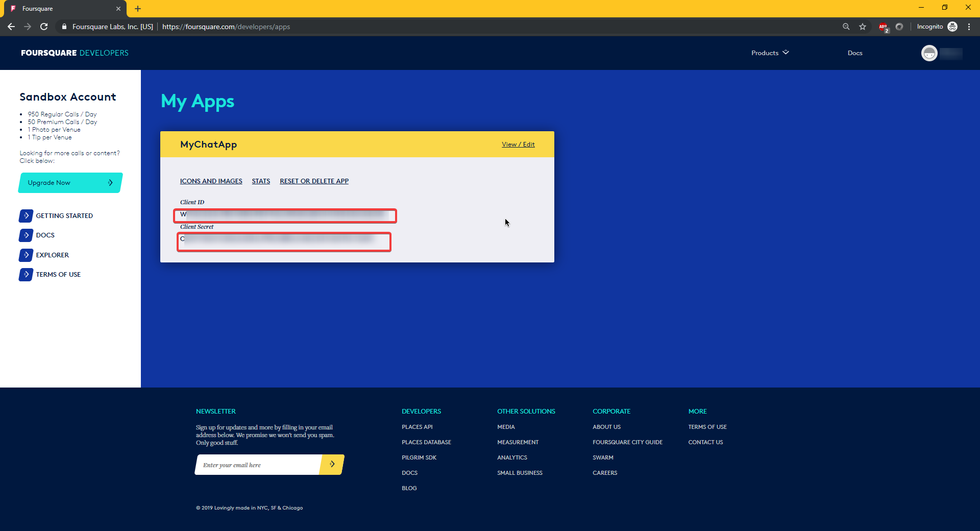Open the Icons and Images link
980x531 pixels.
point(211,181)
